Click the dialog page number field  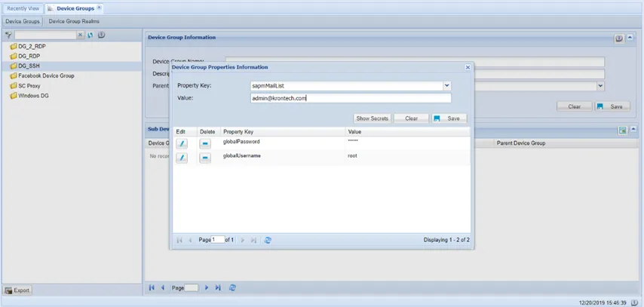pyautogui.click(x=218, y=240)
